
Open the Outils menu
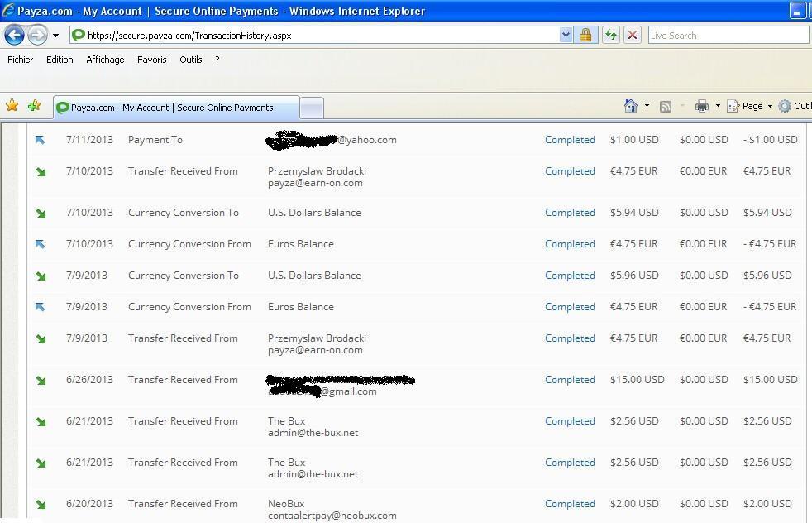click(190, 60)
